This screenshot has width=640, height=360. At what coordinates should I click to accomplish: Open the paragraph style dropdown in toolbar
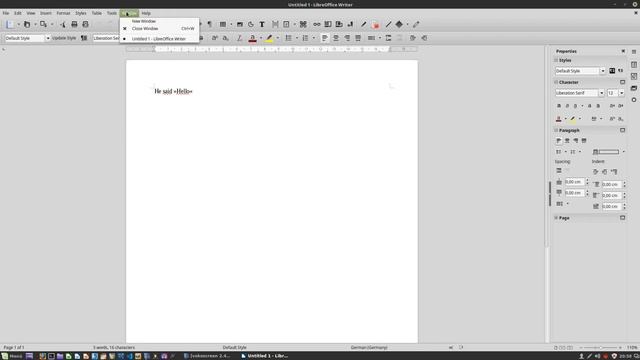tap(48, 38)
